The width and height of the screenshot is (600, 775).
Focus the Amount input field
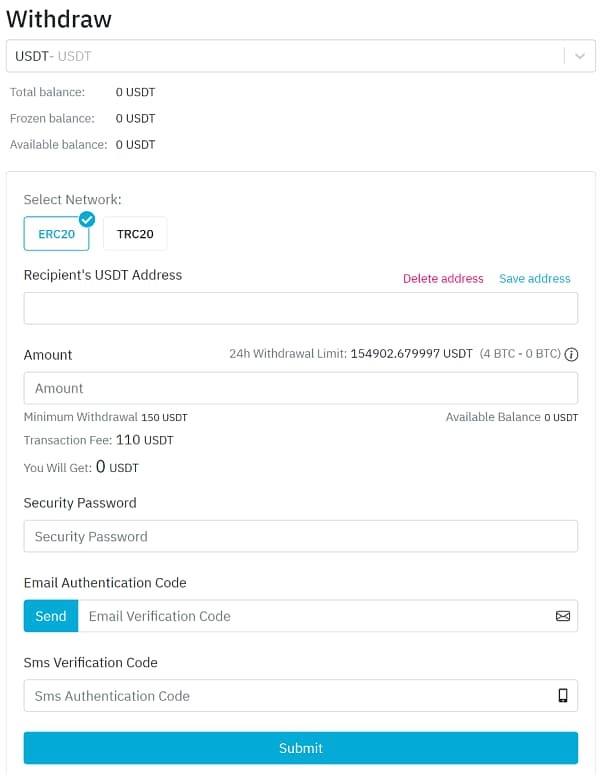pyautogui.click(x=300, y=388)
